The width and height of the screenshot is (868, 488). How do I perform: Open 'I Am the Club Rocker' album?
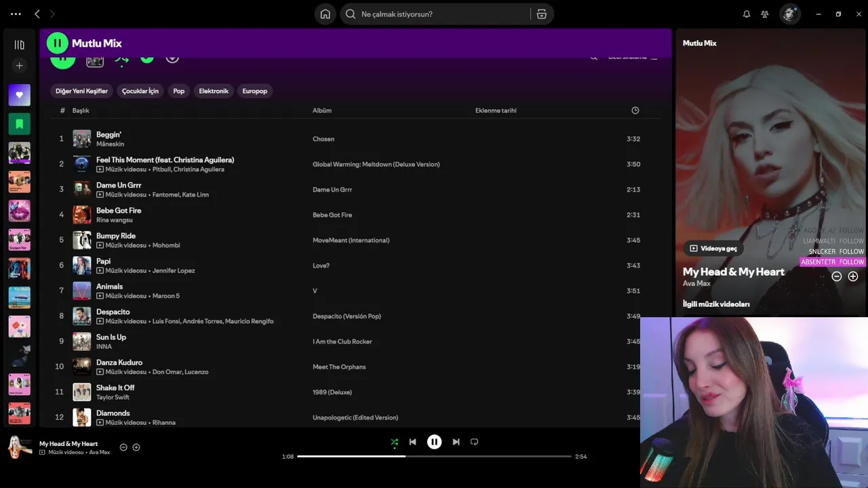point(342,342)
